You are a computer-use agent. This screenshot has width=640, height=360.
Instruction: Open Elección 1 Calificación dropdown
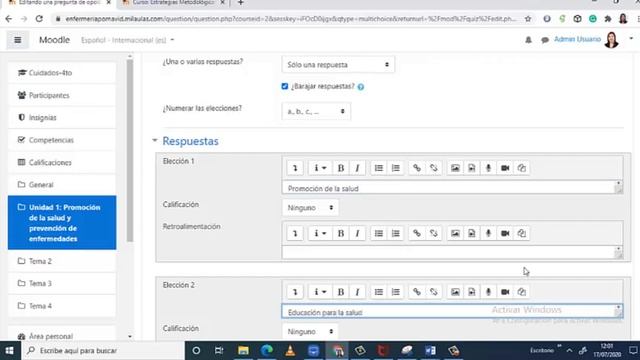[x=310, y=208]
